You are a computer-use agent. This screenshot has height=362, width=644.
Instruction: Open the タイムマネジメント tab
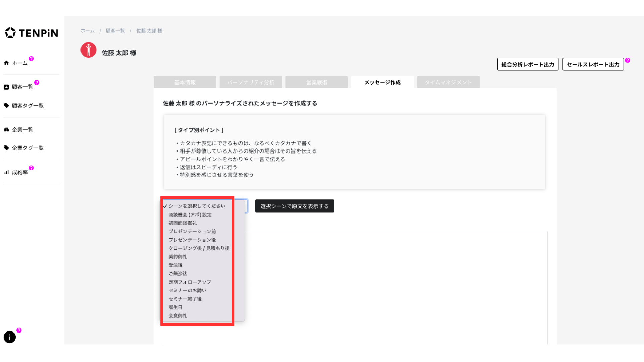pos(448,82)
